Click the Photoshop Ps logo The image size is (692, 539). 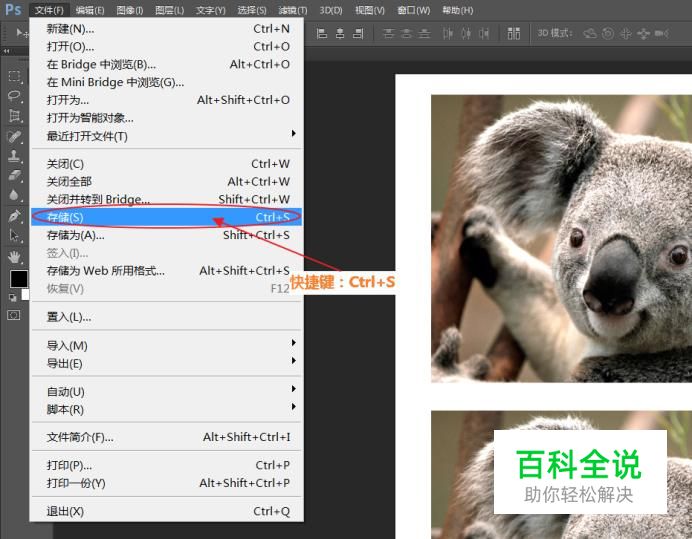pyautogui.click(x=13, y=9)
